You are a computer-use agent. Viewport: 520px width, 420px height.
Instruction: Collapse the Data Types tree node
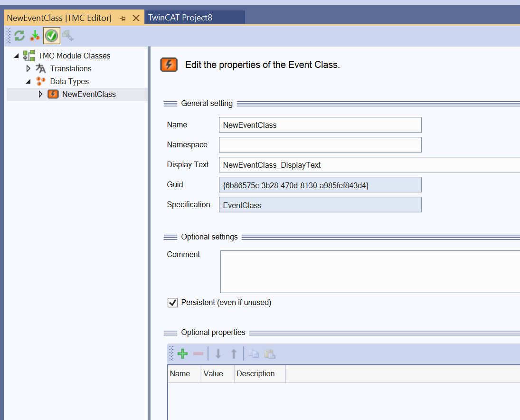tap(28, 81)
